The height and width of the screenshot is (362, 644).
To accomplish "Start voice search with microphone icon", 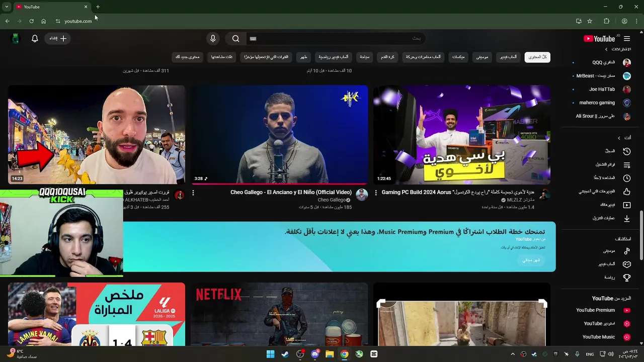I will 213,39.
